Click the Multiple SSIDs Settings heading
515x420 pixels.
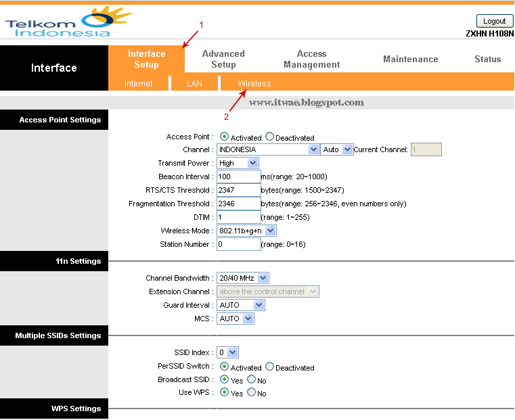point(58,335)
